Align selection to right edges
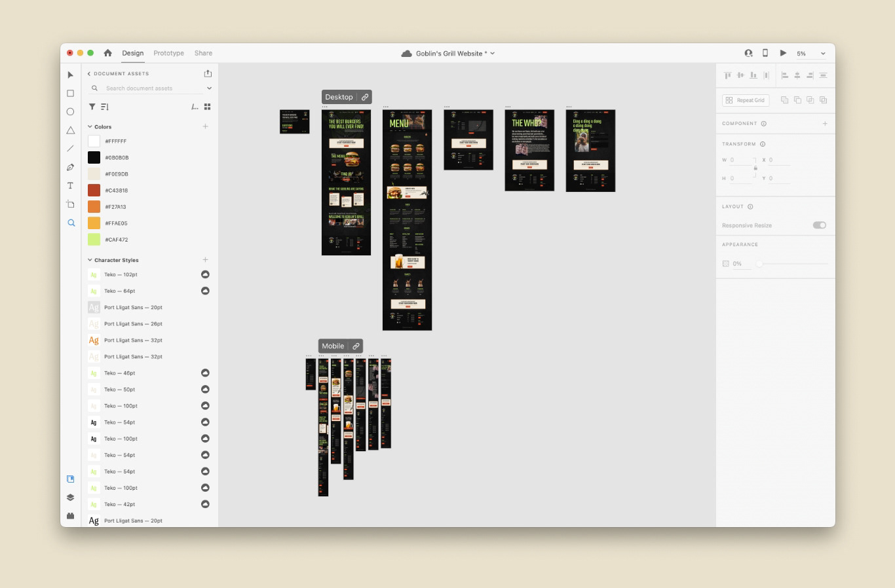The height and width of the screenshot is (588, 895). click(x=810, y=75)
